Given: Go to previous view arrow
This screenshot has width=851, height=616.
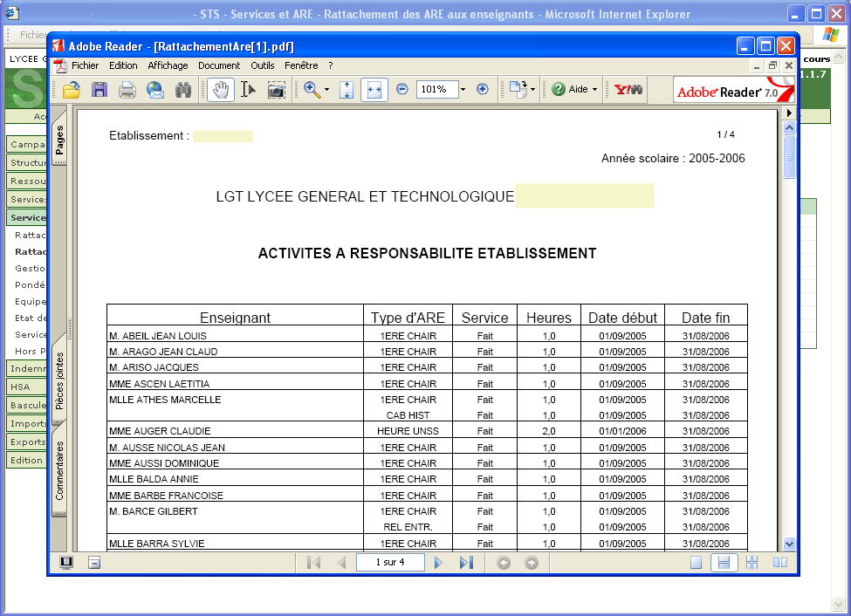Looking at the screenshot, I should pyautogui.click(x=504, y=563).
